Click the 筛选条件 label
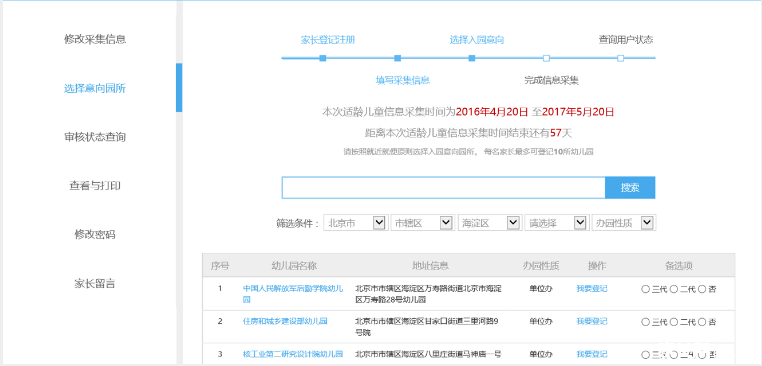The image size is (762, 366). [297, 224]
